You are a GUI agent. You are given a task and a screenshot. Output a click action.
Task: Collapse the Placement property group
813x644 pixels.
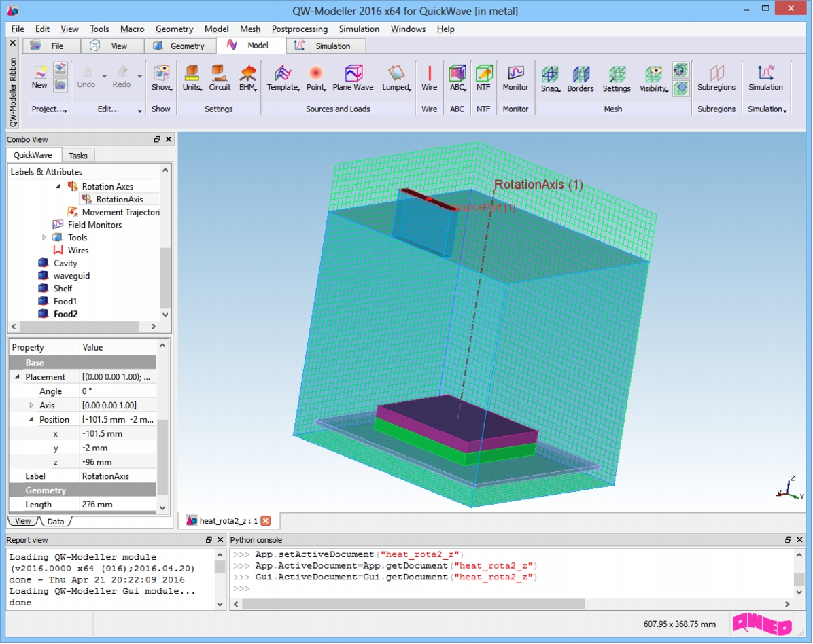pos(17,377)
